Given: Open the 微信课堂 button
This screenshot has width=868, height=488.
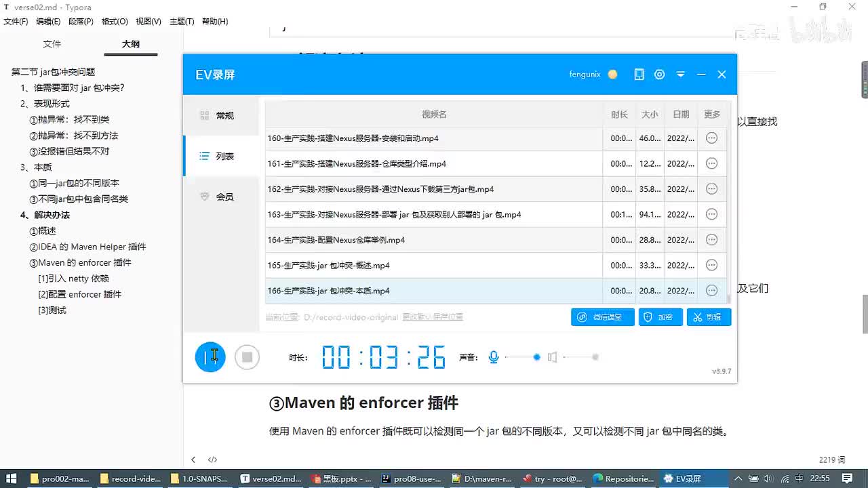Looking at the screenshot, I should click(x=603, y=317).
